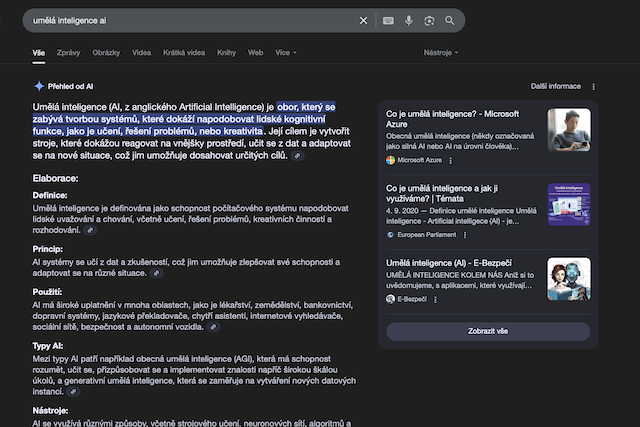The image size is (640, 427).
Task: Click the E-Bezpečí result thumbnail
Action: (569, 279)
